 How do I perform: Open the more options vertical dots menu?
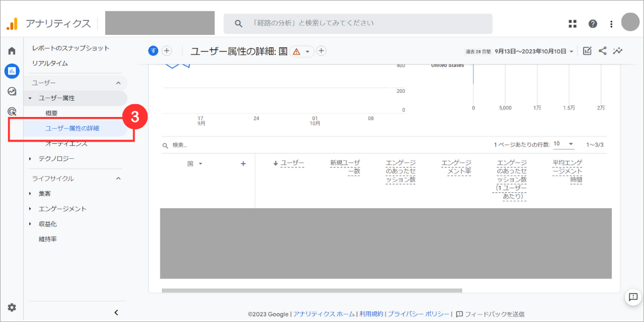[611, 24]
